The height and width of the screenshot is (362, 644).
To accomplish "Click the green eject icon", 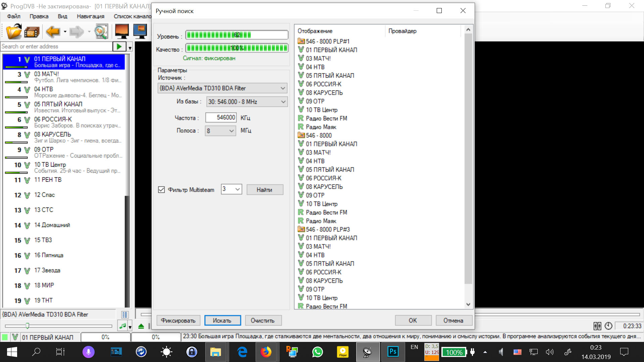I will tap(141, 326).
